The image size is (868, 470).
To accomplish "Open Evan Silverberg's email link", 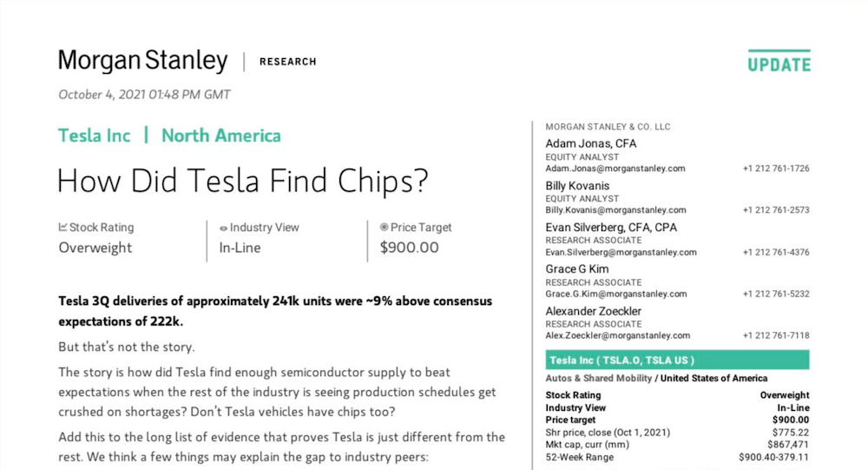I will (621, 252).
